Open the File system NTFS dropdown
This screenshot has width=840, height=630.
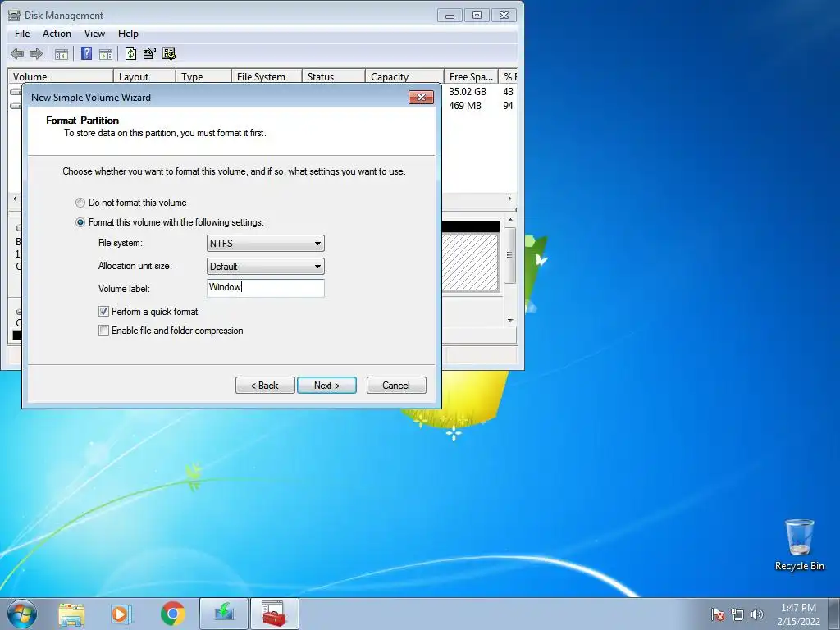266,243
